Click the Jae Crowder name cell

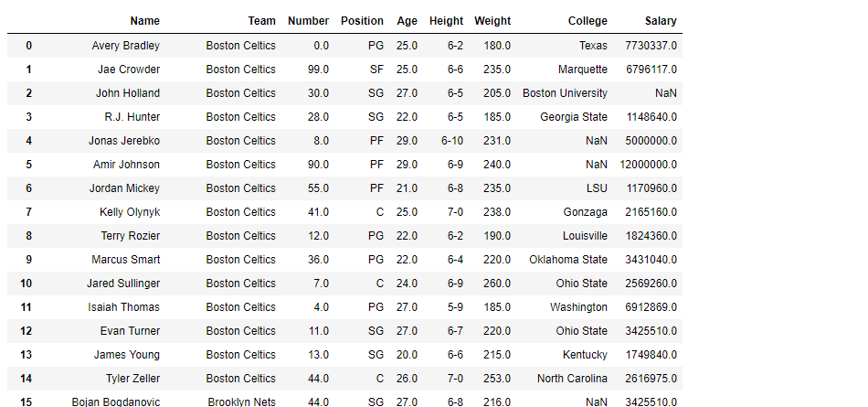pos(129,70)
